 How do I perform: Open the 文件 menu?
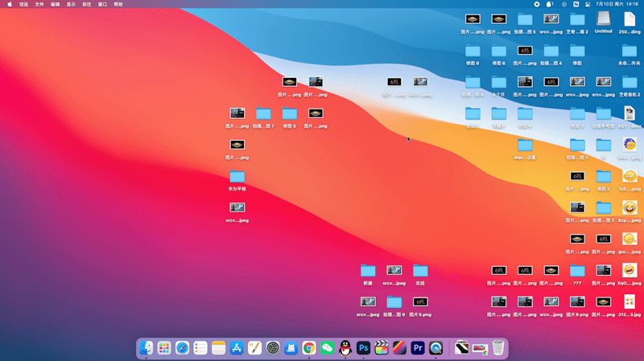(x=39, y=4)
